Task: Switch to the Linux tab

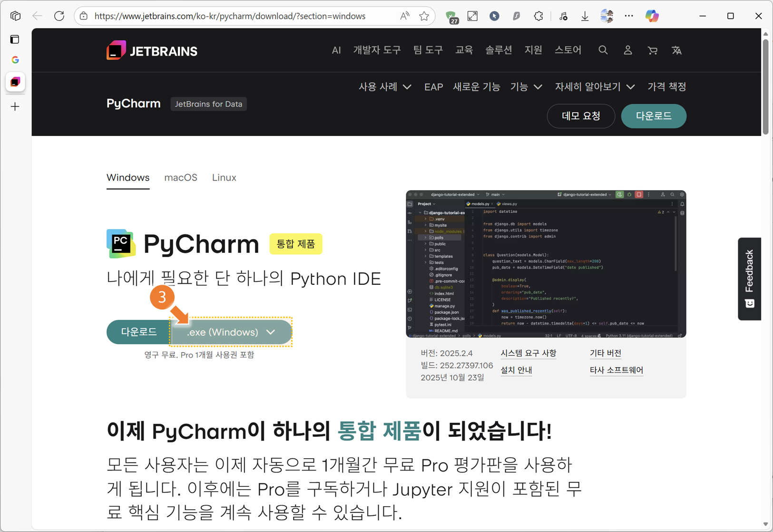Action: pos(224,178)
